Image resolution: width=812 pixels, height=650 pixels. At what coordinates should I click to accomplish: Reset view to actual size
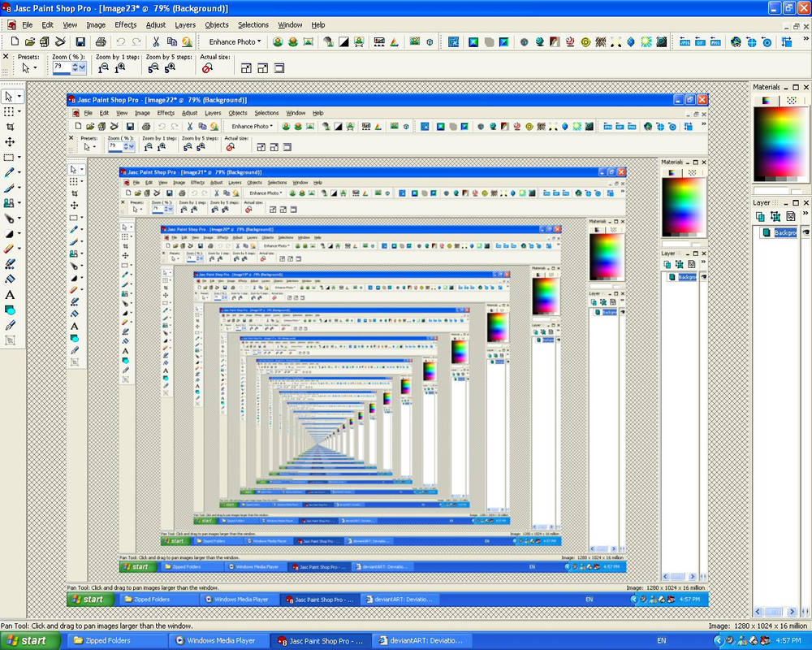(207, 68)
